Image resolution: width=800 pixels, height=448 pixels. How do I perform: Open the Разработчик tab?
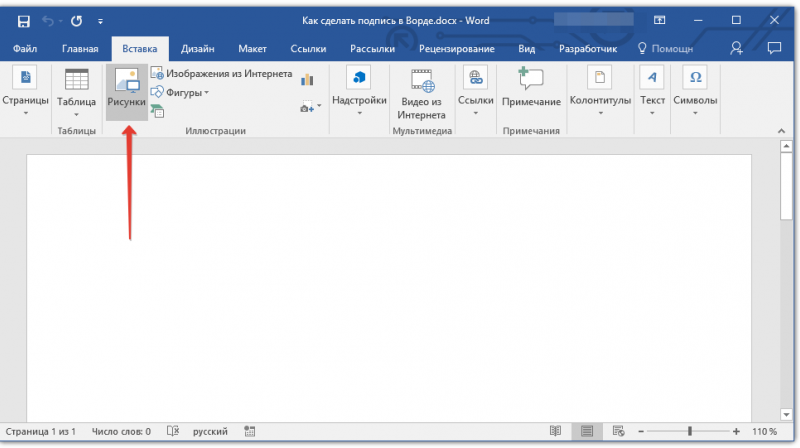click(588, 48)
